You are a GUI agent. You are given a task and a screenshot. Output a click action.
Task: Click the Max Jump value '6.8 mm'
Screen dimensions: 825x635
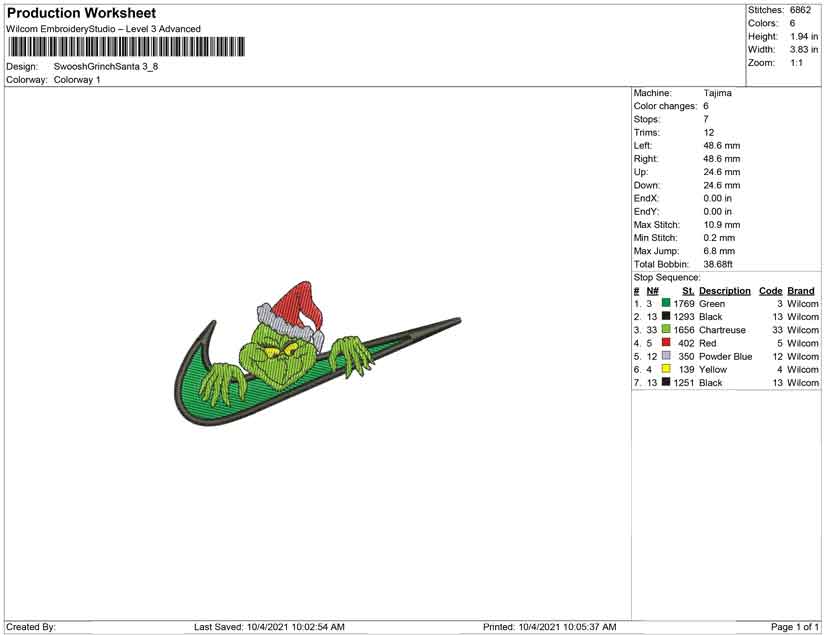click(719, 251)
